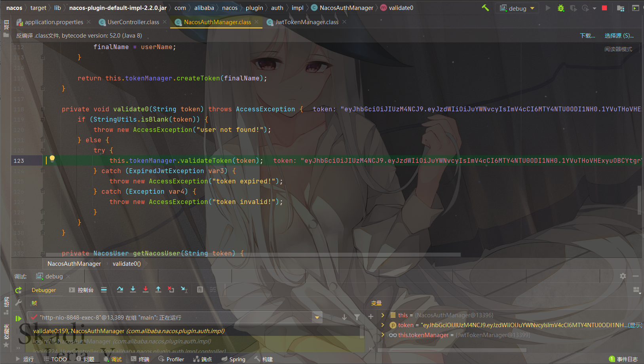Screen dimensions: 644x364
Task: Click the threads layout lines icon next to 控制台
Action: (x=104, y=290)
